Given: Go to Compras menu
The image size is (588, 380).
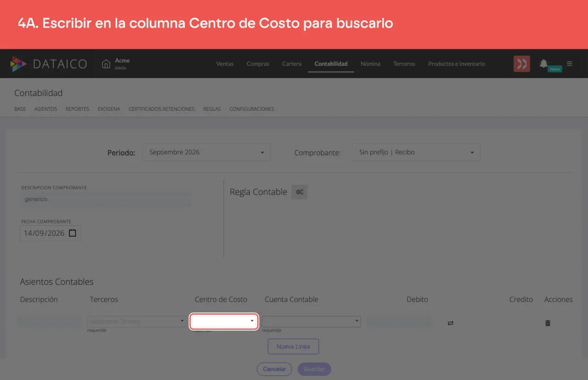Looking at the screenshot, I should [x=258, y=64].
